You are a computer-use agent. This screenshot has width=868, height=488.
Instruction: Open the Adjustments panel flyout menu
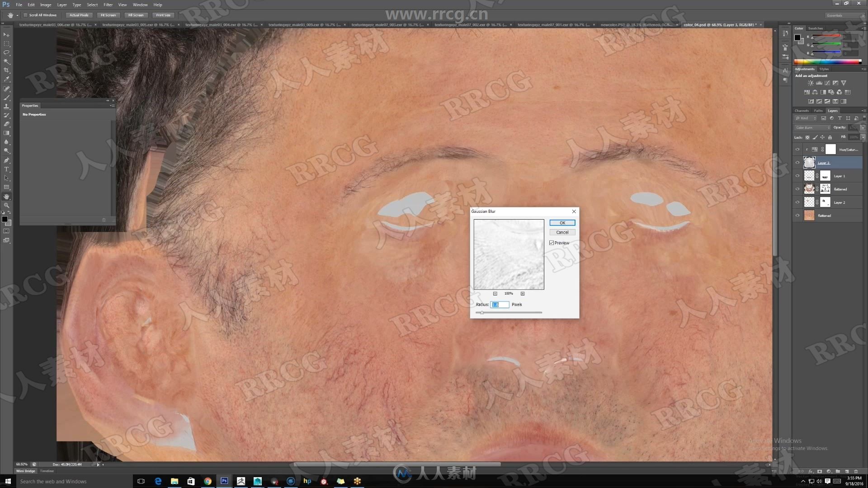[x=863, y=69]
